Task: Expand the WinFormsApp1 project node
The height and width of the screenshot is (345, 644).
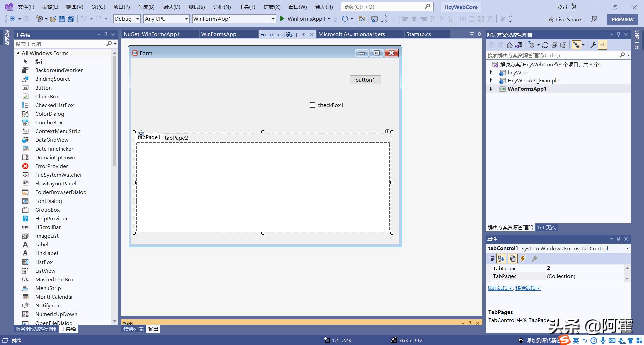Action: coord(491,89)
